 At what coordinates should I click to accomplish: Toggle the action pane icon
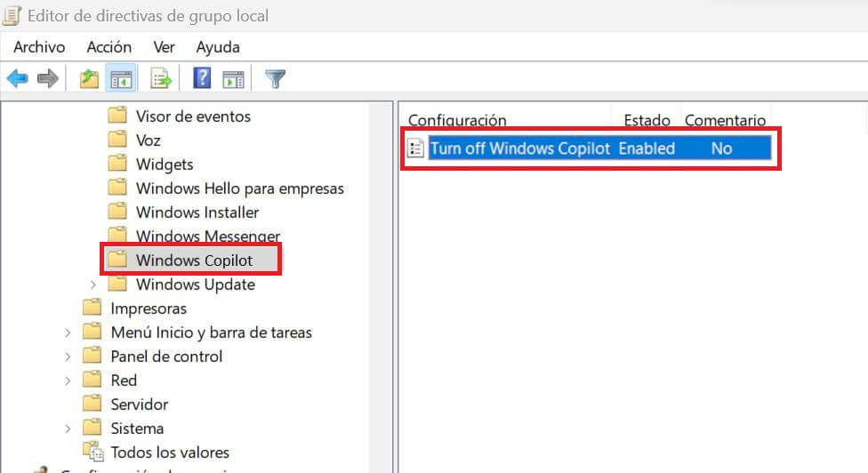click(x=233, y=79)
